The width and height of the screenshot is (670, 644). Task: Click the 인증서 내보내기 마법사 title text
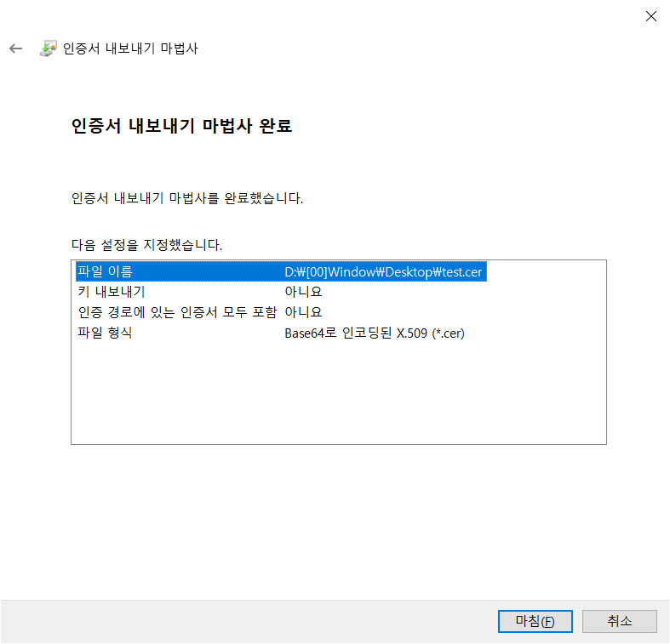[130, 48]
